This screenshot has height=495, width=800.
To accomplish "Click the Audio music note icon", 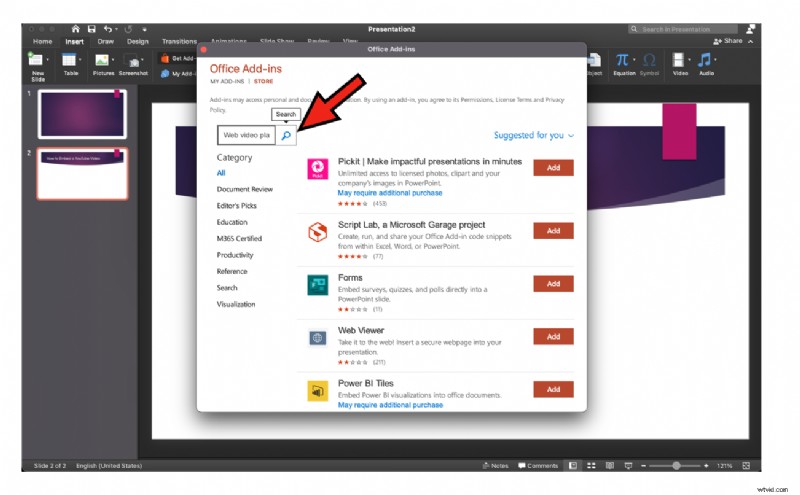I will click(x=704, y=60).
